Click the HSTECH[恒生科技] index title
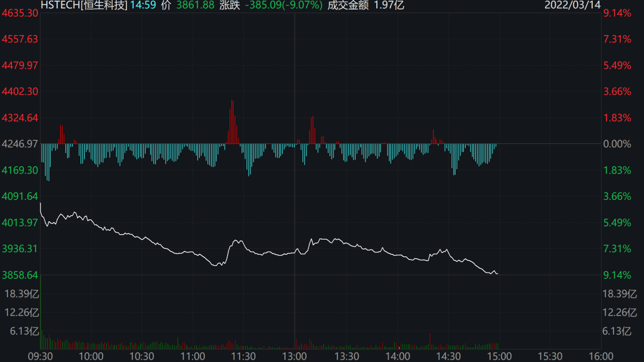 tap(84, 5)
